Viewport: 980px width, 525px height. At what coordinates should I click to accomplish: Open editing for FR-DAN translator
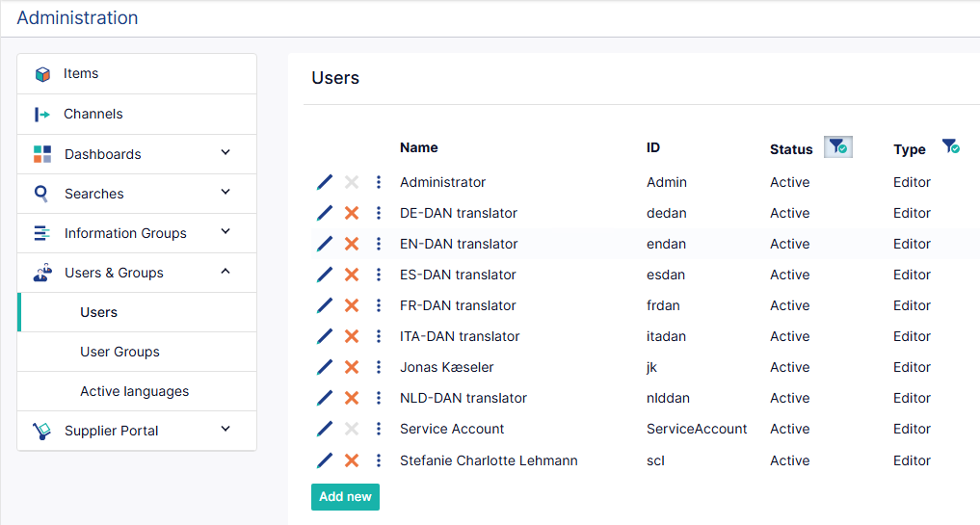click(325, 305)
